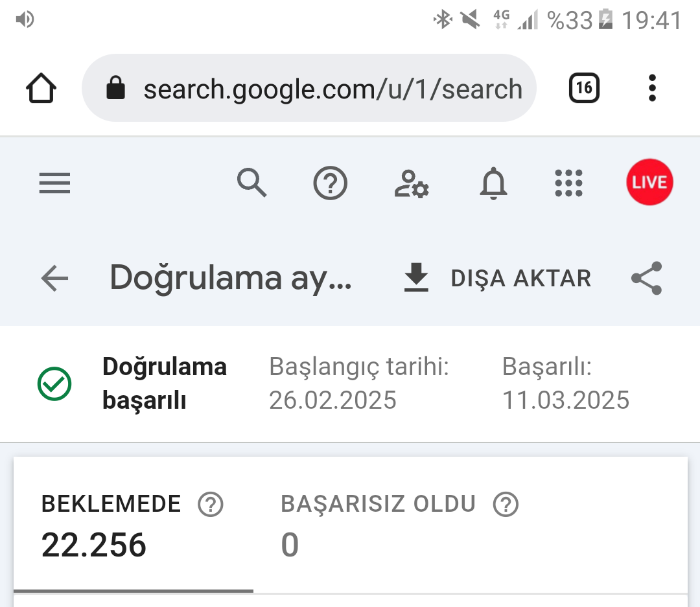Tap the download arrow icon
Screen dimensions: 700x607
tap(416, 278)
